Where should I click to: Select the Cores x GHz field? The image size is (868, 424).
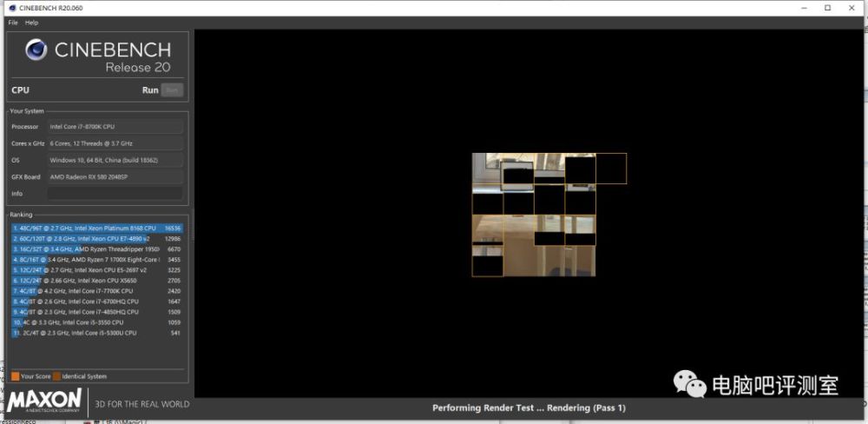pyautogui.click(x=115, y=143)
